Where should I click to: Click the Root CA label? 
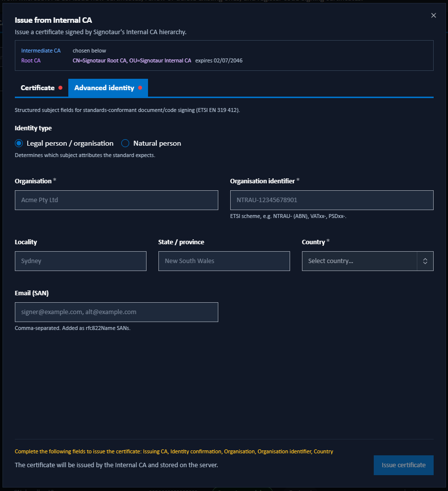click(x=31, y=61)
